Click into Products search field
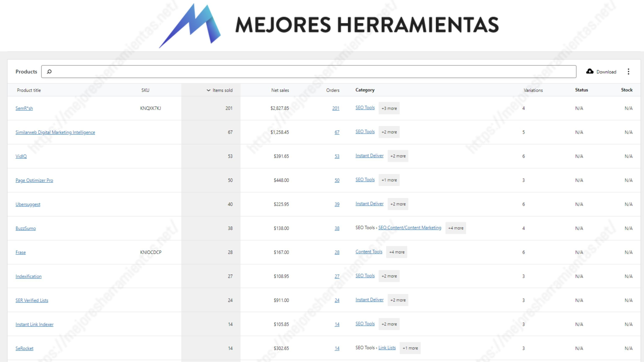The width and height of the screenshot is (644, 362). coord(309,72)
